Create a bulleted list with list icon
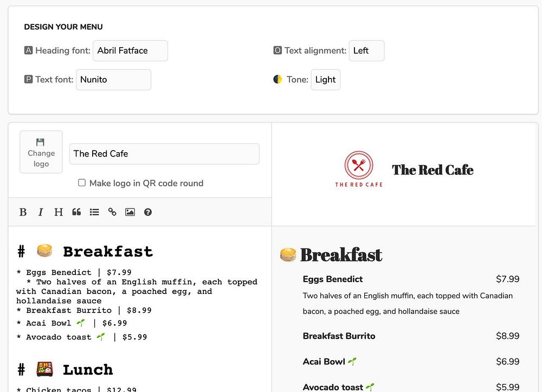The width and height of the screenshot is (542, 392). click(94, 212)
